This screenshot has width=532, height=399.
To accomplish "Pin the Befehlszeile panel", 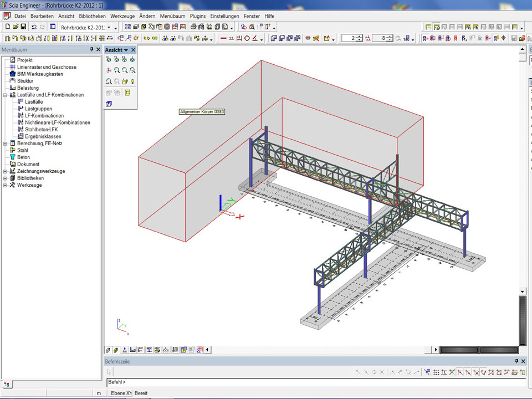I will pyautogui.click(x=516, y=361).
